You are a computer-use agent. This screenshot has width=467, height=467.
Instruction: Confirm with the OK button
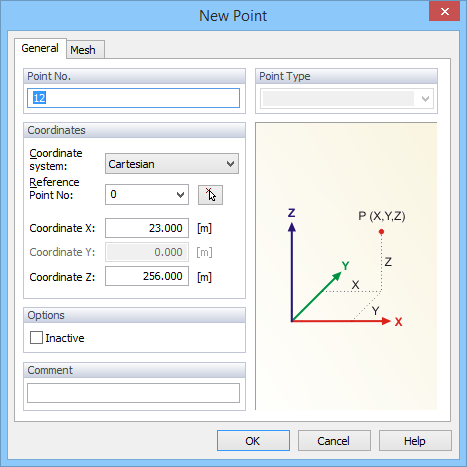click(x=253, y=441)
